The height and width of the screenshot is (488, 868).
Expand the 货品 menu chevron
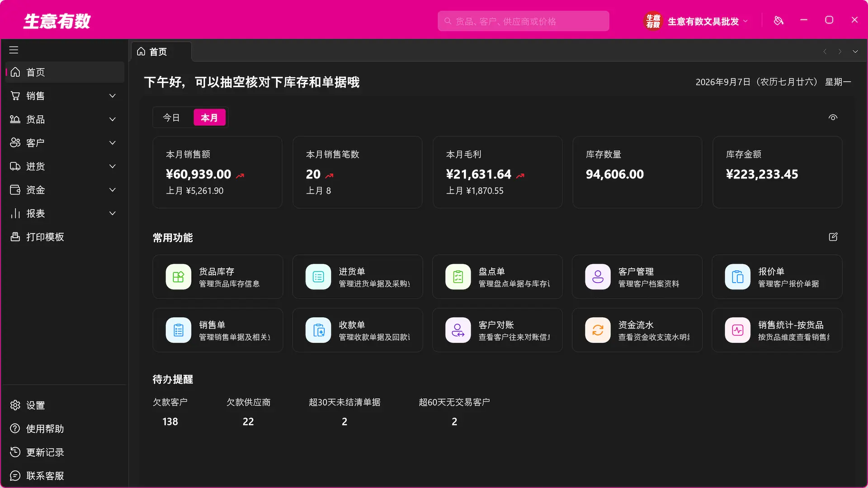pos(113,119)
